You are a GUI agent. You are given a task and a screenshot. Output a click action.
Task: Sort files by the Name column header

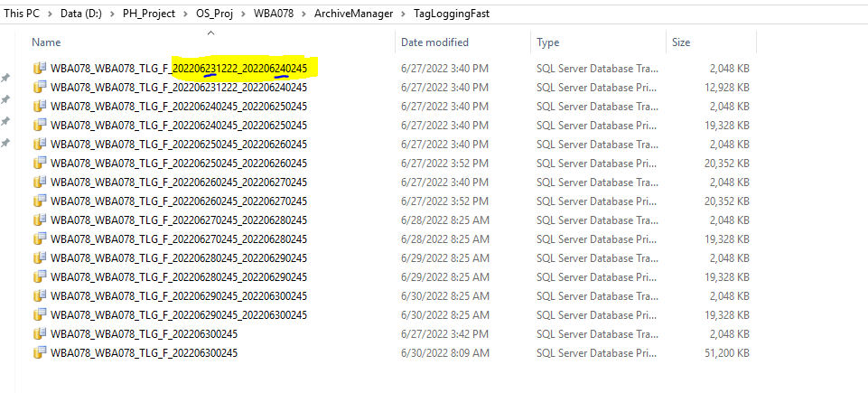(x=46, y=42)
